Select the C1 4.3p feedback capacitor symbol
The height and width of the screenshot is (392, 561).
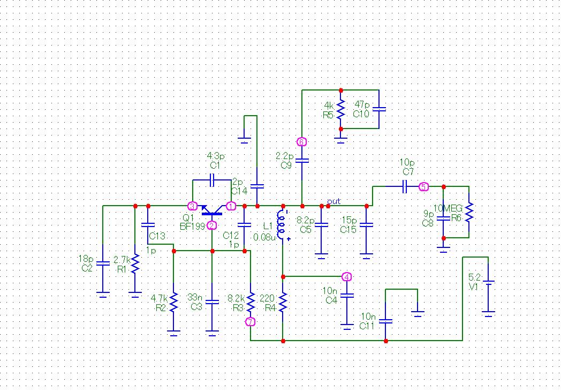point(213,180)
